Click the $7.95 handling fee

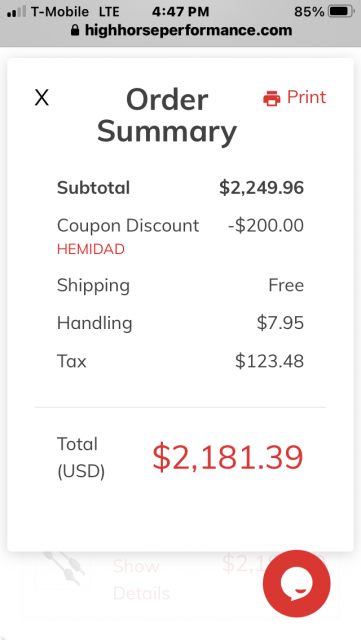click(281, 323)
